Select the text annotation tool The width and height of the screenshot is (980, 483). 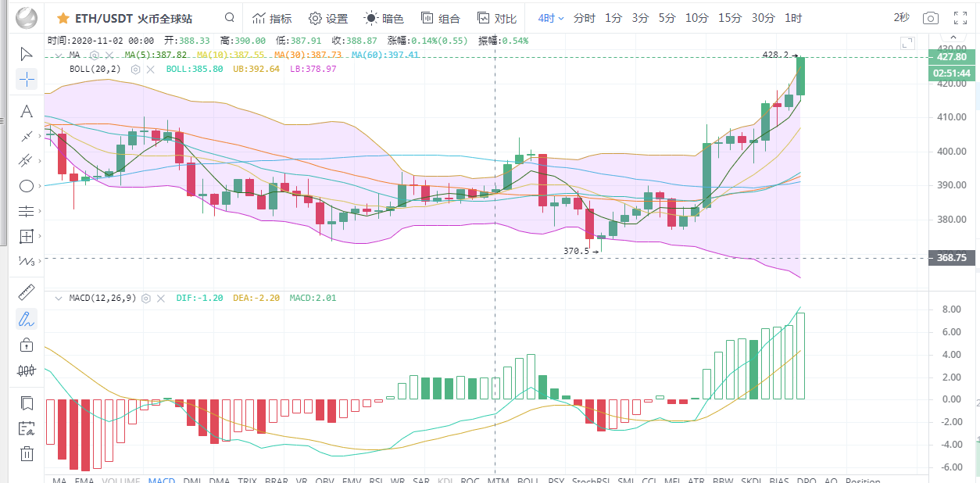(27, 111)
